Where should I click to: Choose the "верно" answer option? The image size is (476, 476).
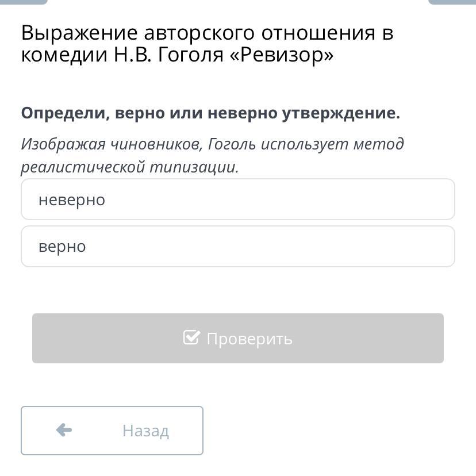237,246
